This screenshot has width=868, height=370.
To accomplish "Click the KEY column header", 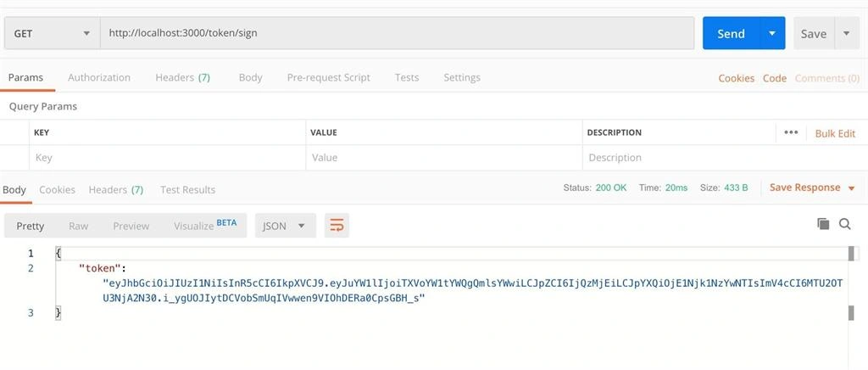I will [x=42, y=132].
